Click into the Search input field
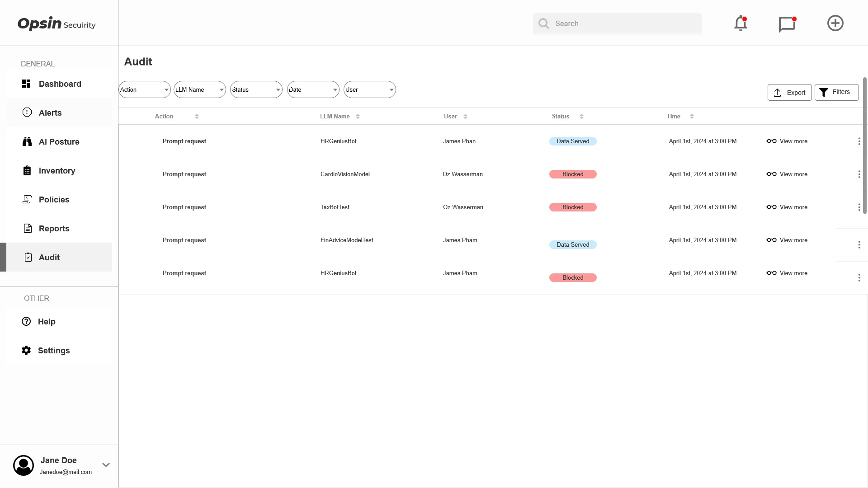Image resolution: width=868 pixels, height=488 pixels. point(617,23)
